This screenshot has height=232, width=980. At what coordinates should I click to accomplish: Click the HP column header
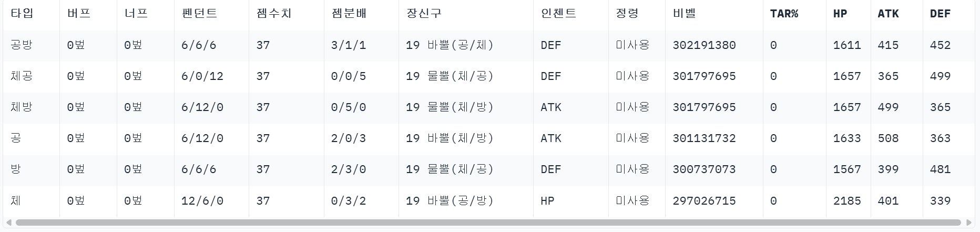[x=840, y=14]
